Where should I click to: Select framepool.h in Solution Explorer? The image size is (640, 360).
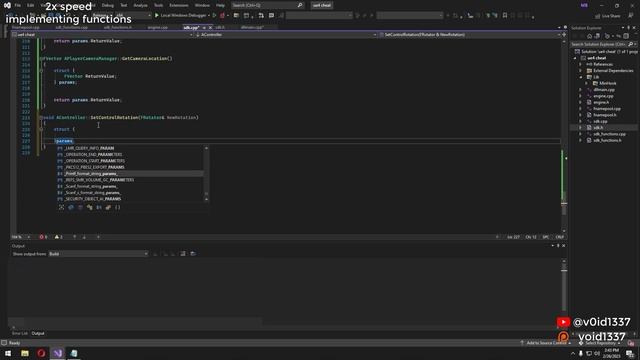pyautogui.click(x=605, y=115)
